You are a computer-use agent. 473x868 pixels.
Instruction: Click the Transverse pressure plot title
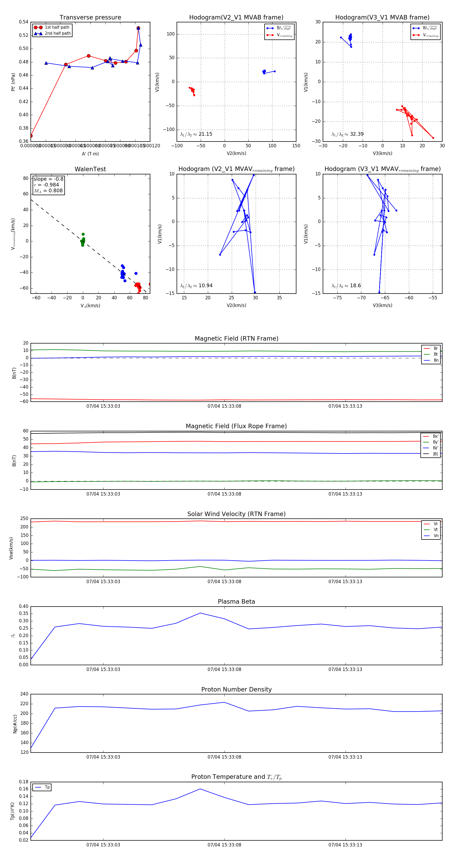tap(90, 18)
